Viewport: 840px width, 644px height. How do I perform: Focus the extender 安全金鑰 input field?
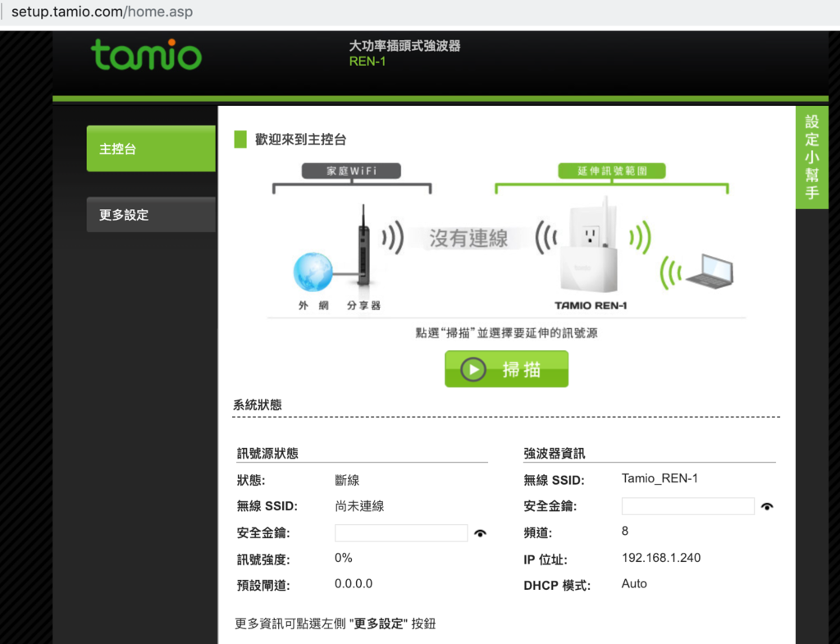688,506
